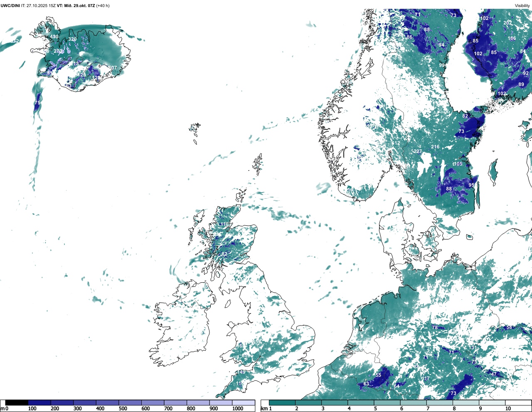532x412 pixels.
Task: Select the '27.10.2025 15Z' initial time text
Action: click(41, 5)
